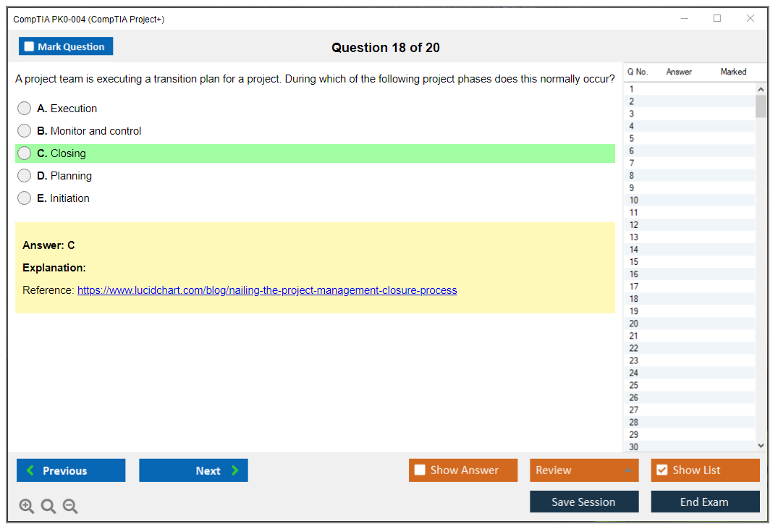Select answer B. Monitor and control

(25, 131)
